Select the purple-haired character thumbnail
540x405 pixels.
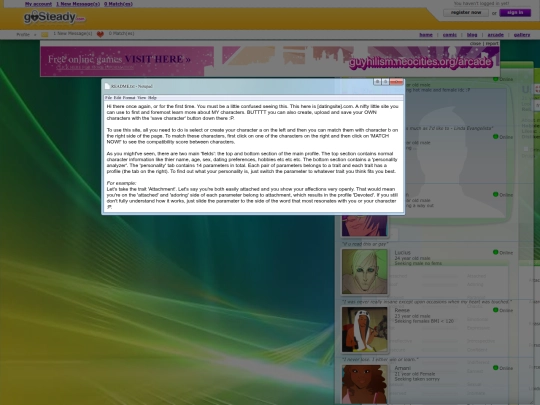tap(364, 226)
